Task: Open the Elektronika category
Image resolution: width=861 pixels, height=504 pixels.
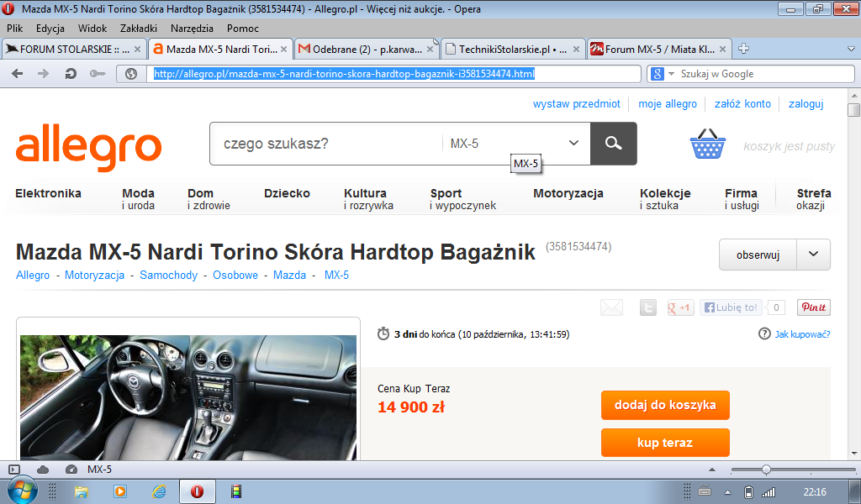Action: (x=48, y=193)
